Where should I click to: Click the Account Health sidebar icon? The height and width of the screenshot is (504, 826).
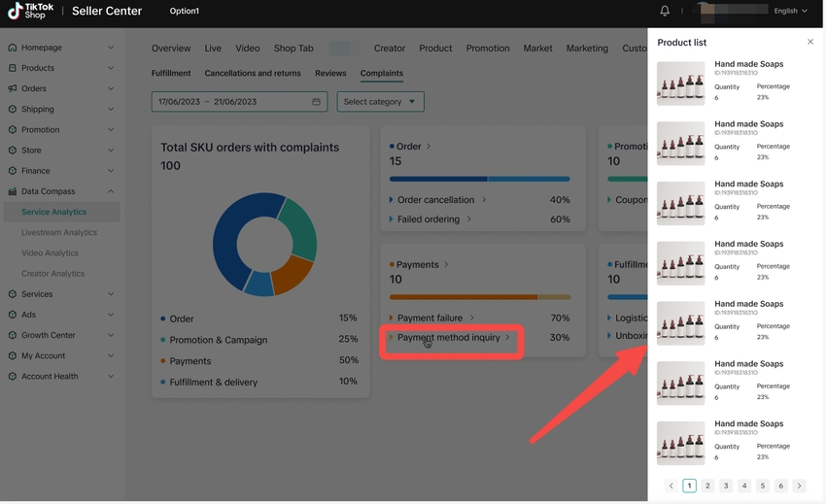pos(12,377)
